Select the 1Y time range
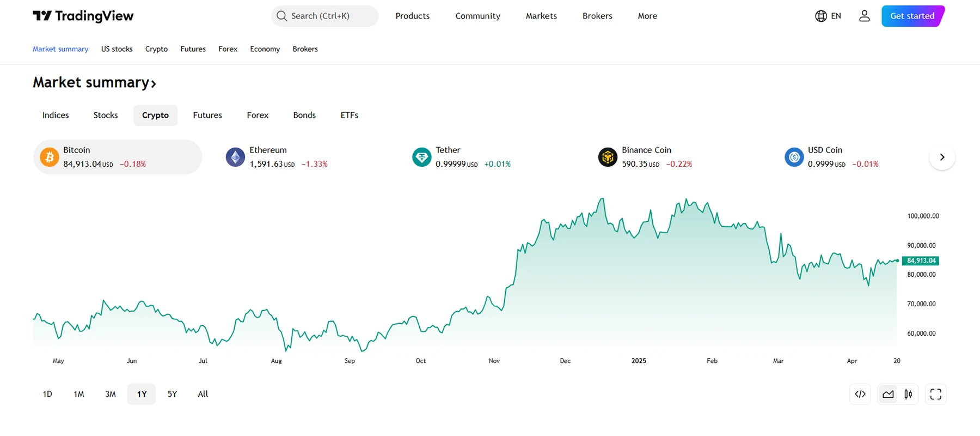The image size is (980, 436). (x=142, y=394)
